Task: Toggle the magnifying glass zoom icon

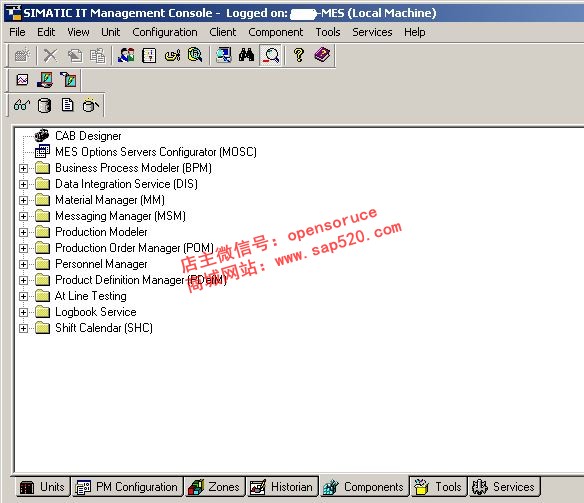Action: click(271, 55)
